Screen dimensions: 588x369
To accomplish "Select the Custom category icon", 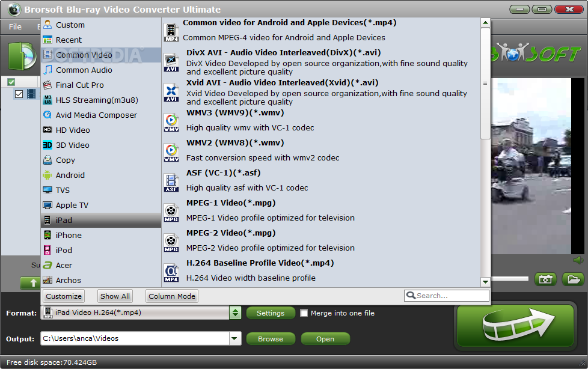I will tap(47, 25).
